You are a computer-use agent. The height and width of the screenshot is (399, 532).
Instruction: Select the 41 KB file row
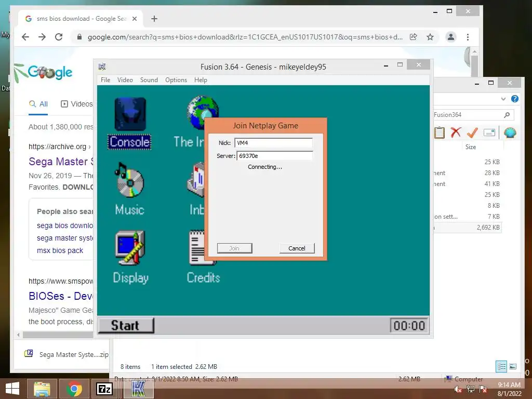[x=468, y=183]
